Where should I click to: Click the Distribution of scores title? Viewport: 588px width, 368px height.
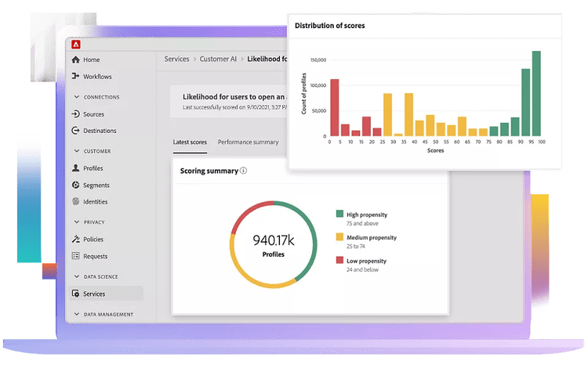[x=329, y=26]
